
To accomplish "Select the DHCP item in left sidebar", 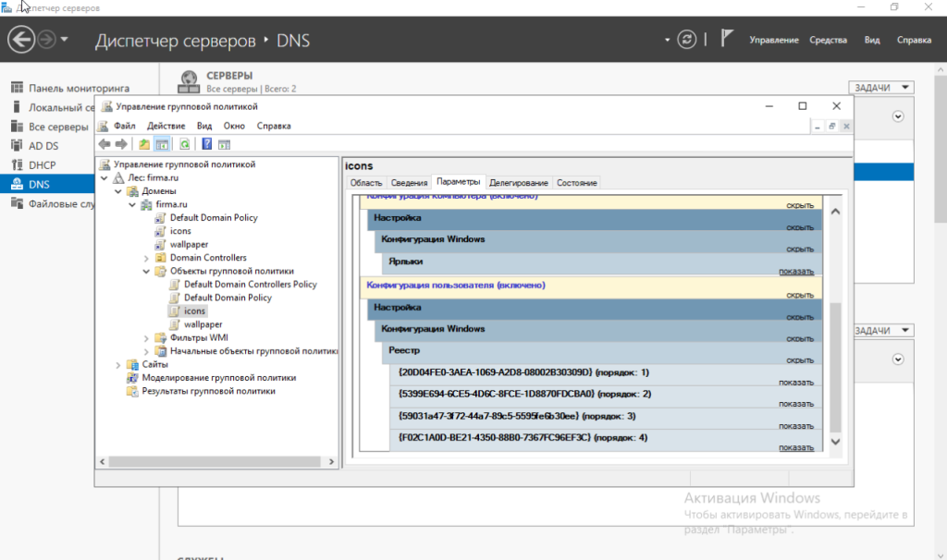I will click(42, 164).
